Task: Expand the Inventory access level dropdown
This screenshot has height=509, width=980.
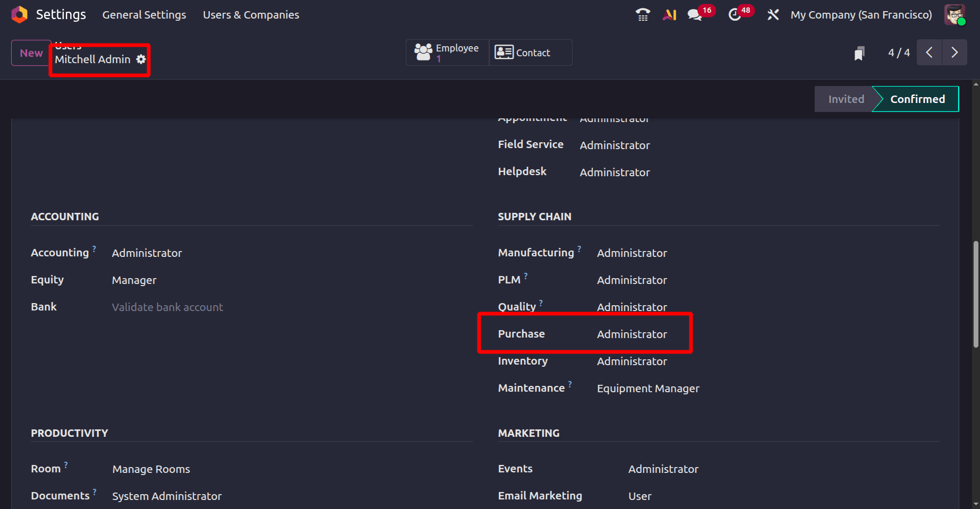Action: [x=632, y=361]
